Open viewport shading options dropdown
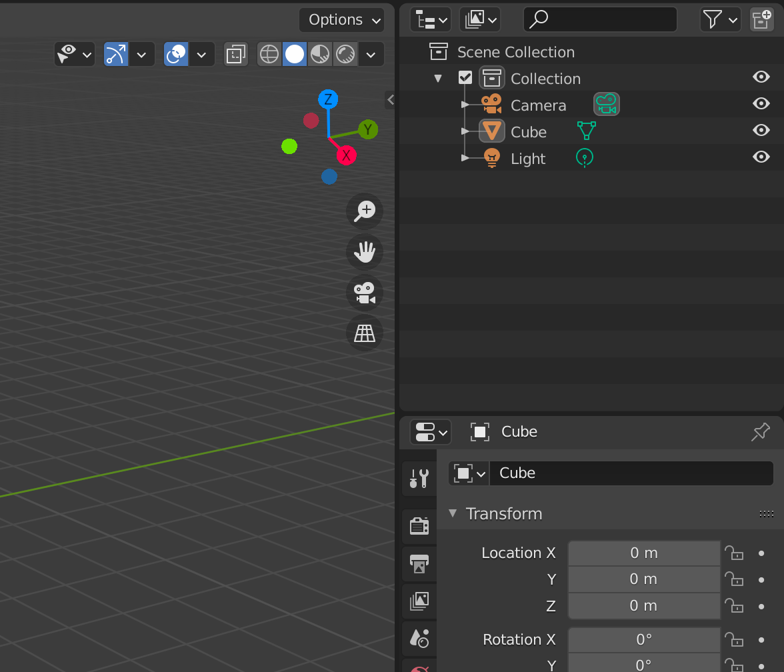Viewport: 784px width, 672px height. [371, 54]
